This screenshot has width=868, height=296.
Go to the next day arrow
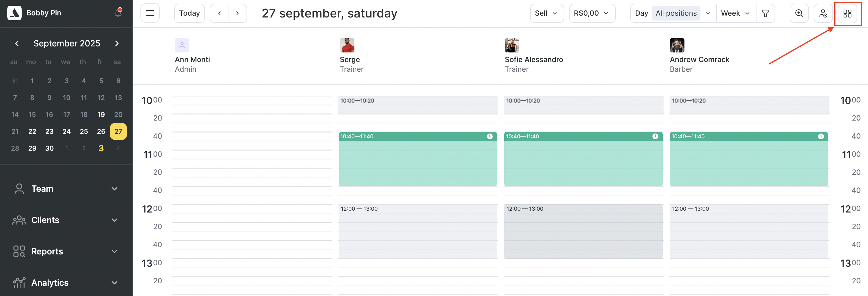237,13
